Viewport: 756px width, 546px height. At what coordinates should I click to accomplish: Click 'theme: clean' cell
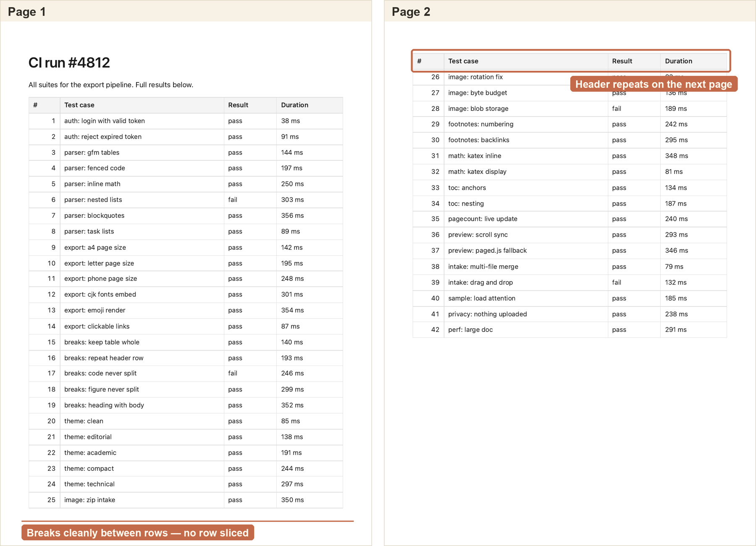tap(142, 421)
